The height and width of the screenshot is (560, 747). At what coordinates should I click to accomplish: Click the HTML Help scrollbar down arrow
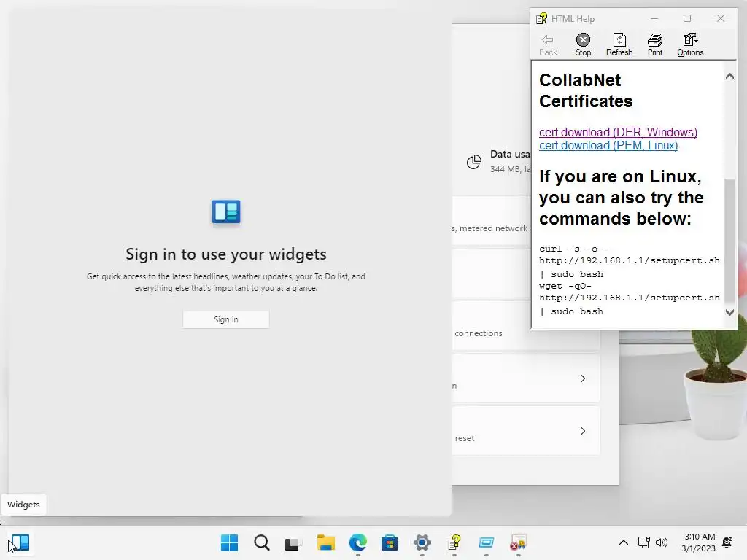[729, 312]
